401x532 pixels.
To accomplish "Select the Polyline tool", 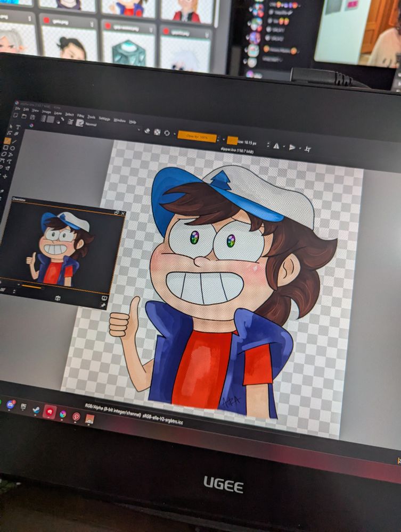I will pos(10,155).
